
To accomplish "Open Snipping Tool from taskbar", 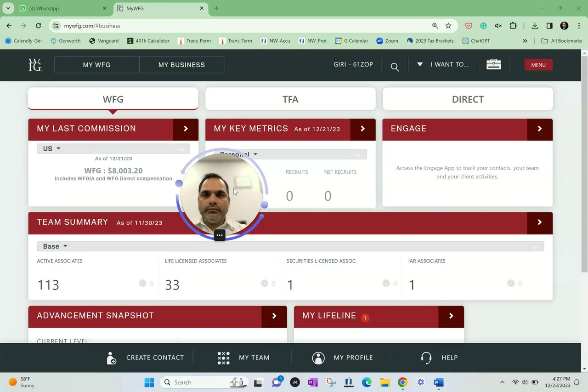I will [331, 382].
